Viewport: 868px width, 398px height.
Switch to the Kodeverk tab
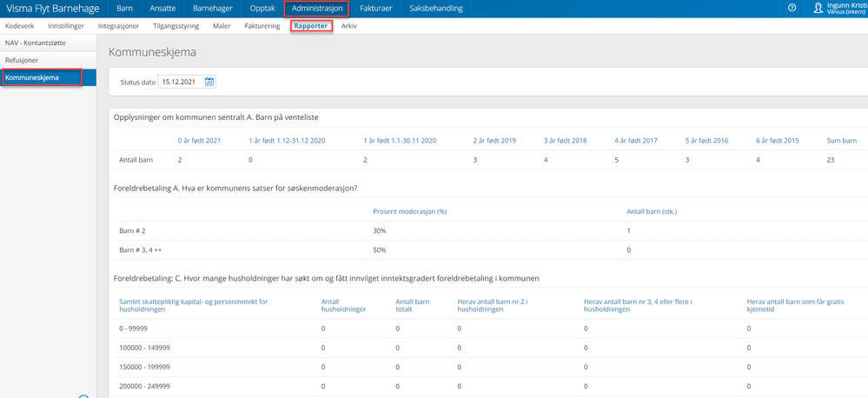(19, 26)
